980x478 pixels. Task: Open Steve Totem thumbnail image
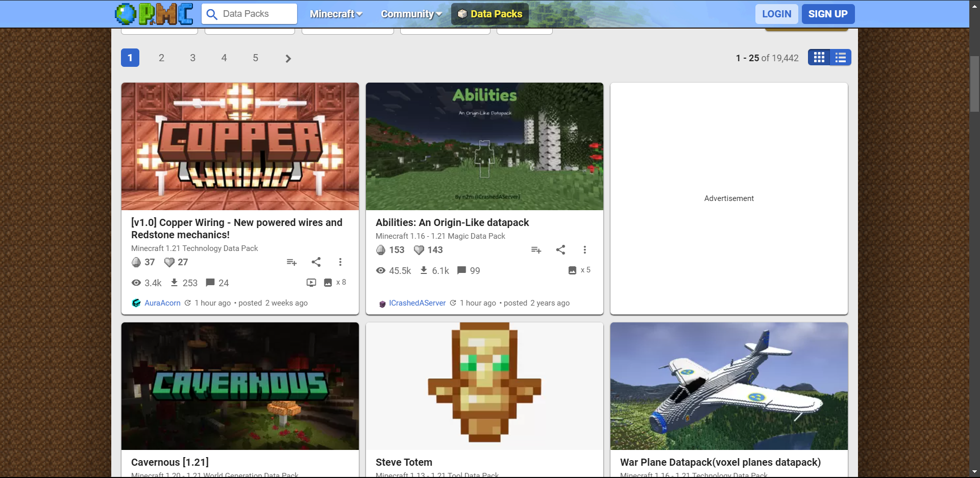484,386
